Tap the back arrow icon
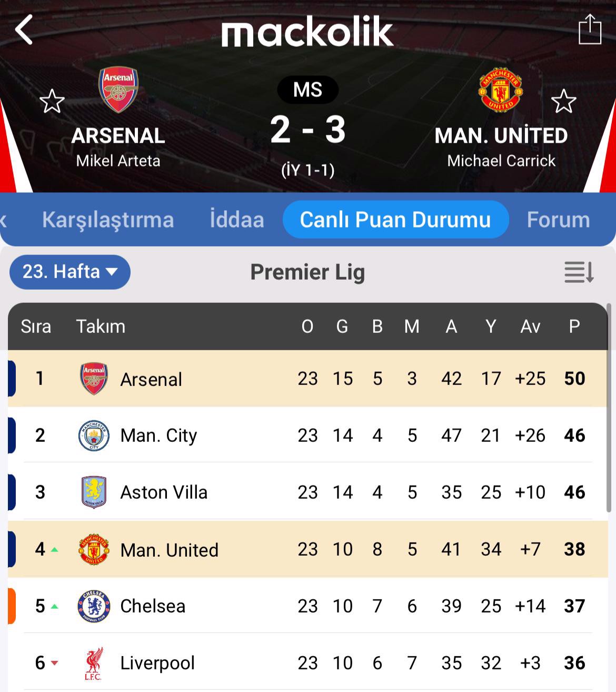This screenshot has height=692, width=616. 24,29
